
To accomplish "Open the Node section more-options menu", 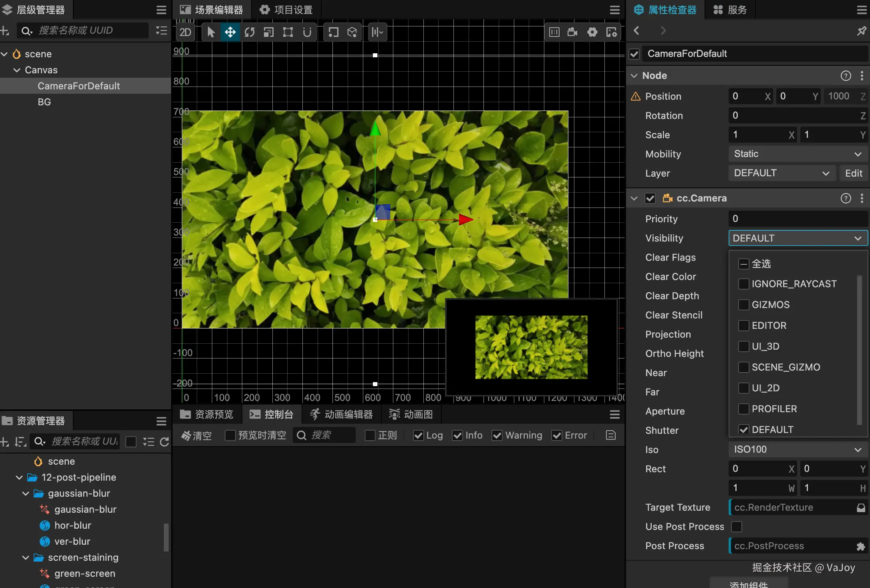I will [x=862, y=76].
